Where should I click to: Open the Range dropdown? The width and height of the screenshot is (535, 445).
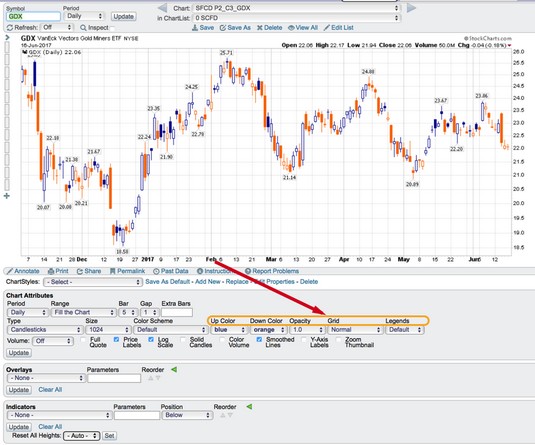click(83, 312)
